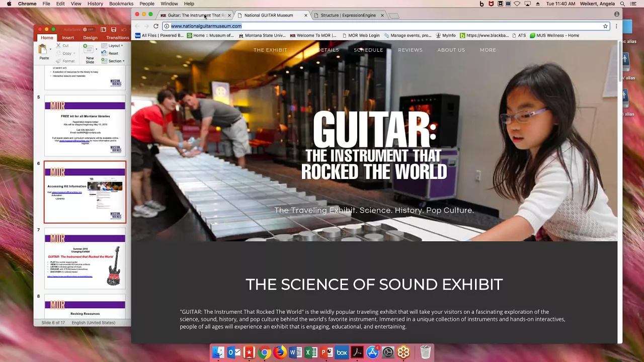Open REVIEWS link in site navigation
The image size is (644, 362).
coord(410,50)
